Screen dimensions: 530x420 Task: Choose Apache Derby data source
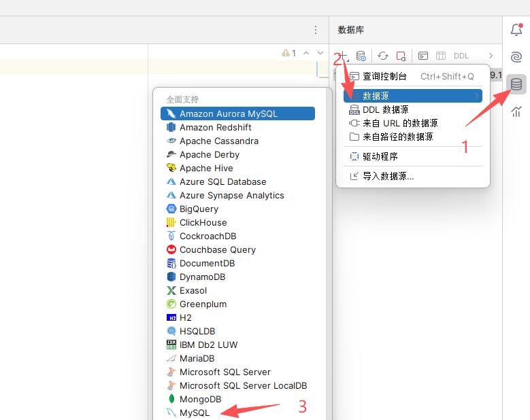237,154
